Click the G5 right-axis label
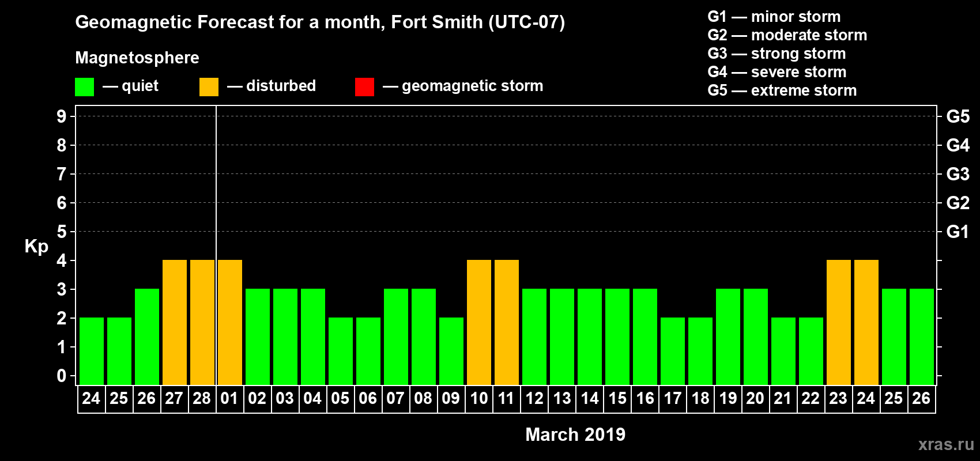 pyautogui.click(x=958, y=116)
